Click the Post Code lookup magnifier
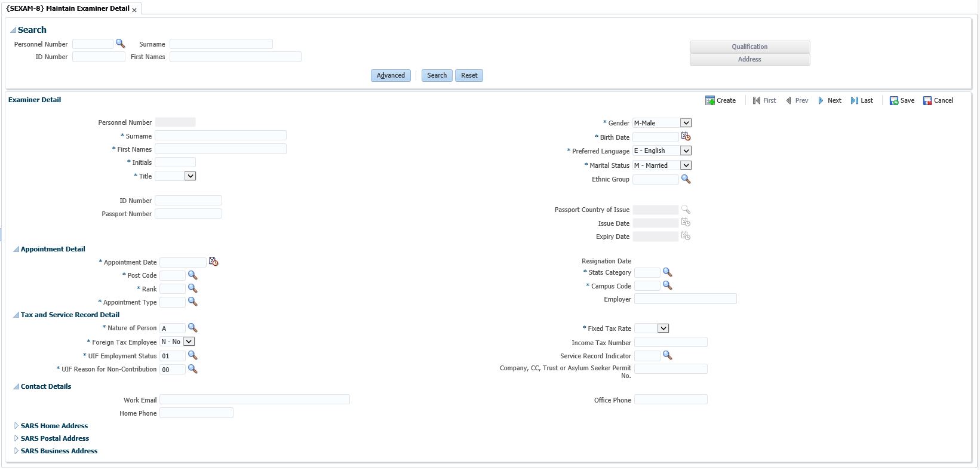 [192, 275]
